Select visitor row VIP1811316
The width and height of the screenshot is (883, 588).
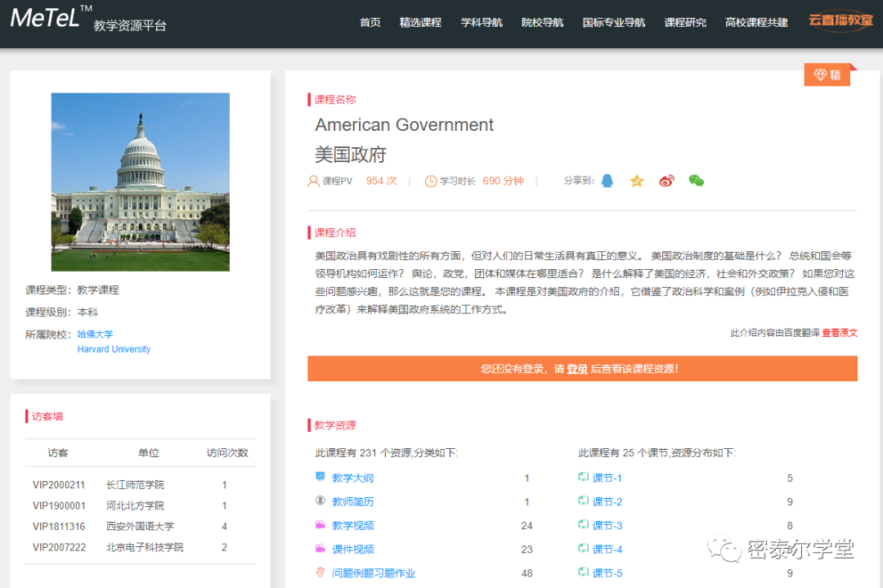click(x=141, y=526)
